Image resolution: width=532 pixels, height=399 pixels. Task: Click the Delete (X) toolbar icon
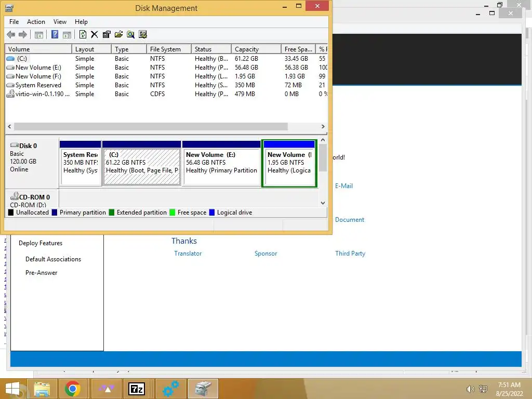[95, 34]
